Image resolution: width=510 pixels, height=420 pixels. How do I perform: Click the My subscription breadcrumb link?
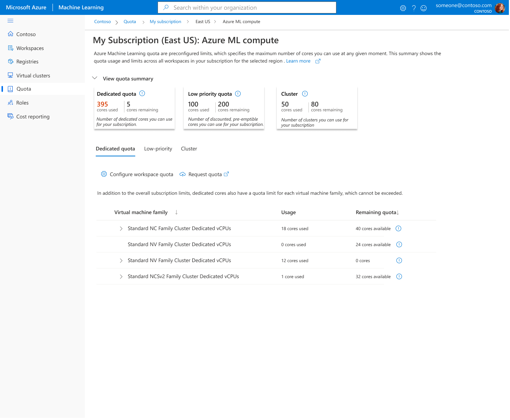(x=165, y=22)
